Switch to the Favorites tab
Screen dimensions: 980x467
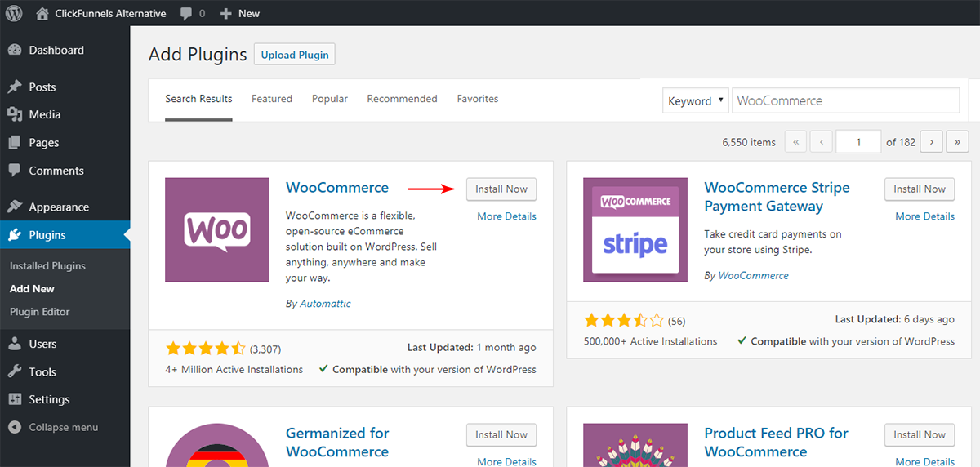click(x=478, y=99)
